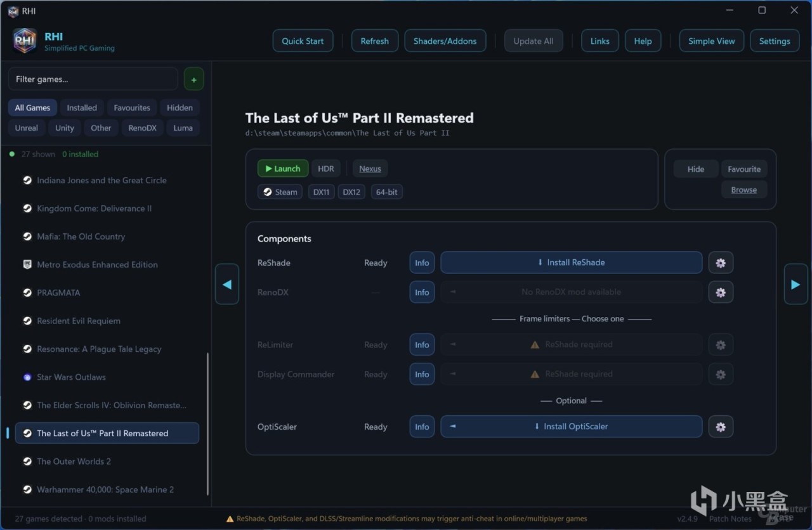The height and width of the screenshot is (530, 812).
Task: Filter games by Unreal engine
Action: [x=27, y=127]
